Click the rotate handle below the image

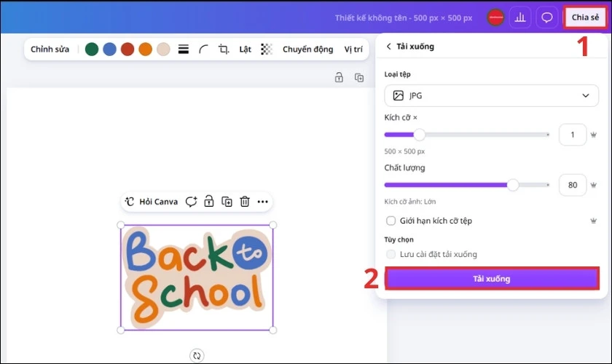[197, 355]
